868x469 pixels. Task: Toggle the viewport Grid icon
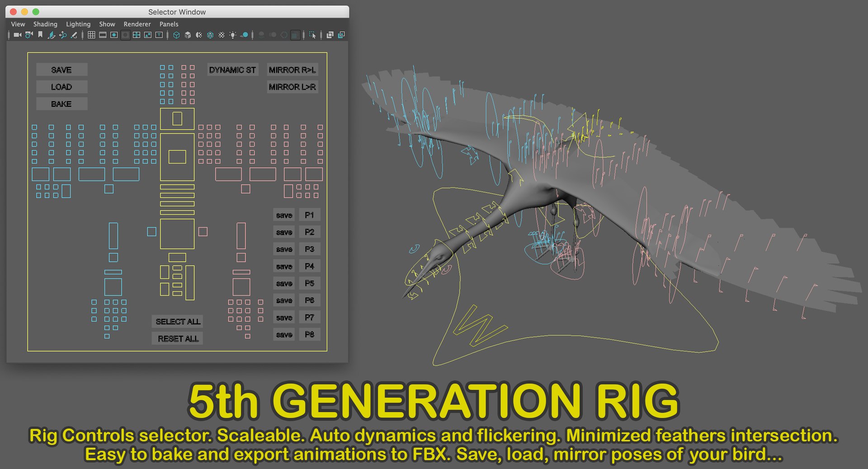point(91,35)
